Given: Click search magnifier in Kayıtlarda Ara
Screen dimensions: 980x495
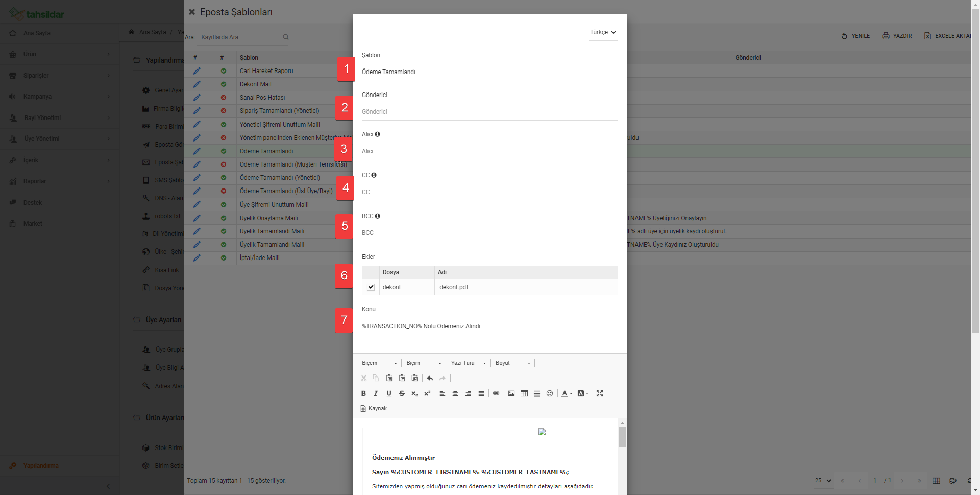Looking at the screenshot, I should tap(286, 37).
